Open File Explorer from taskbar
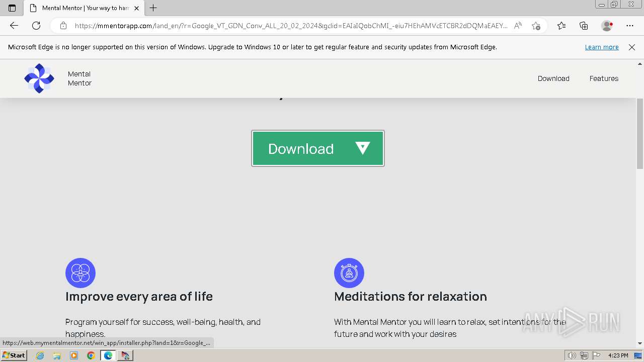 (x=57, y=355)
